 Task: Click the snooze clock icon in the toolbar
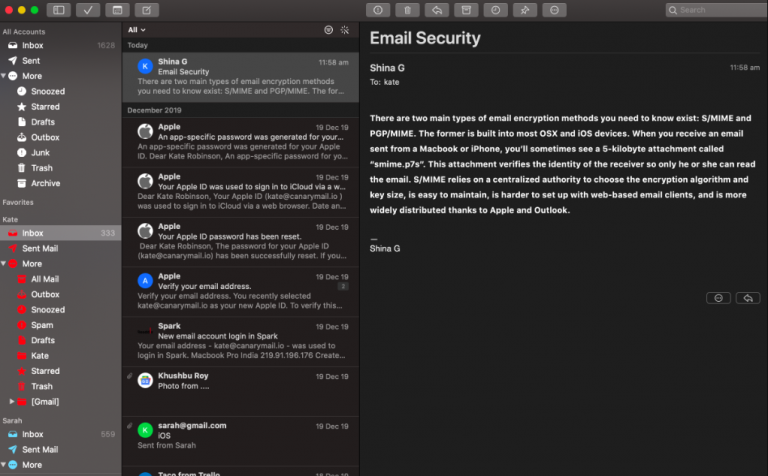[495, 10]
